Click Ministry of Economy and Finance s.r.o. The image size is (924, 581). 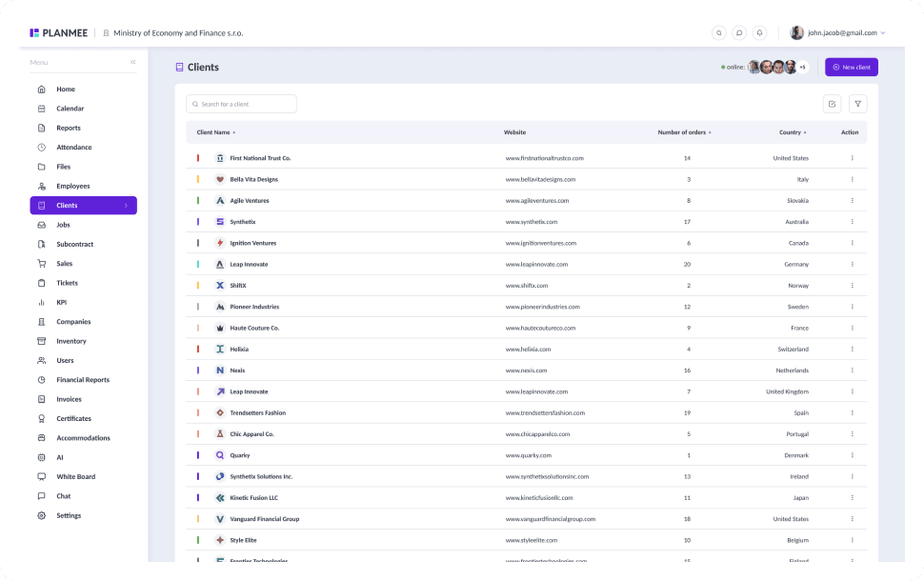[178, 33]
